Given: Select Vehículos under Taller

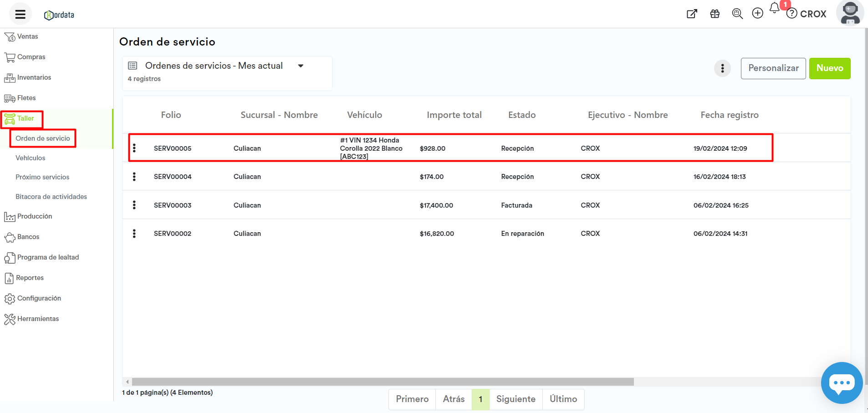Looking at the screenshot, I should [31, 158].
